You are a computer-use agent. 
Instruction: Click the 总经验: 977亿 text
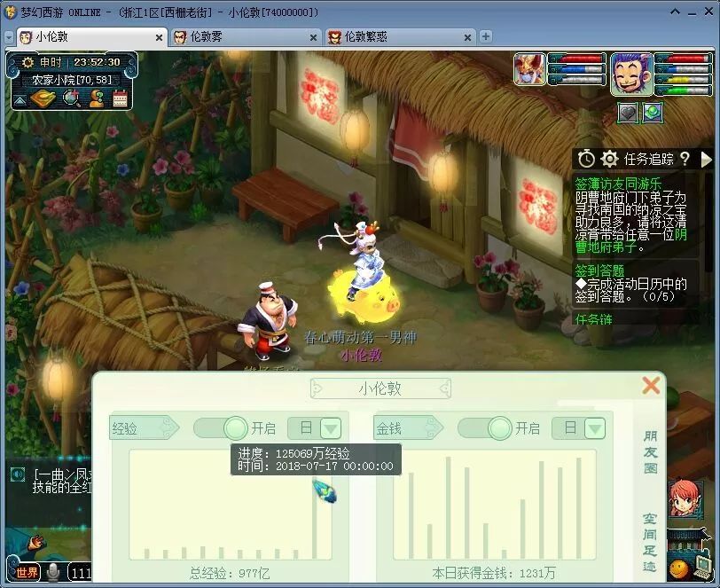coord(230,573)
